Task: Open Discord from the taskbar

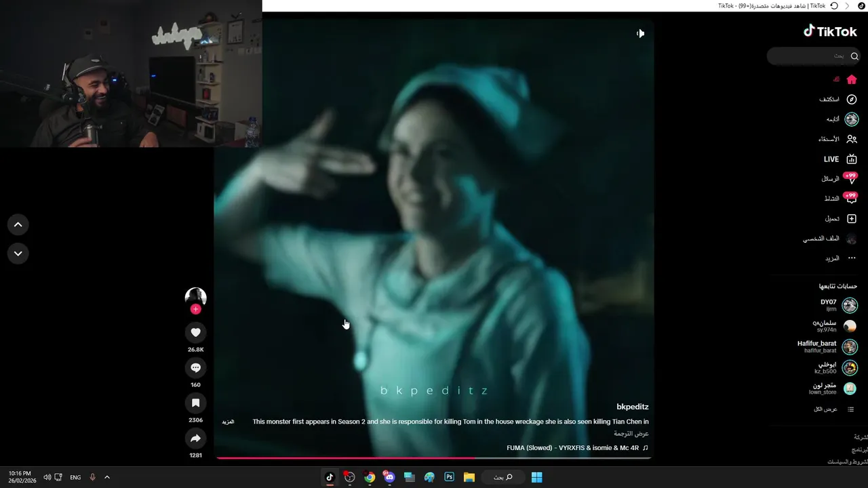Action: [x=389, y=477]
